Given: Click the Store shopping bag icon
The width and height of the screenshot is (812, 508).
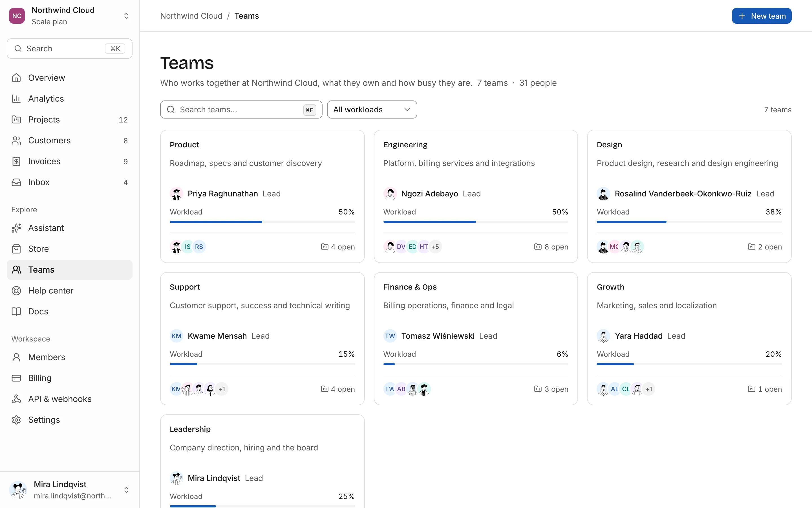Looking at the screenshot, I should [16, 249].
